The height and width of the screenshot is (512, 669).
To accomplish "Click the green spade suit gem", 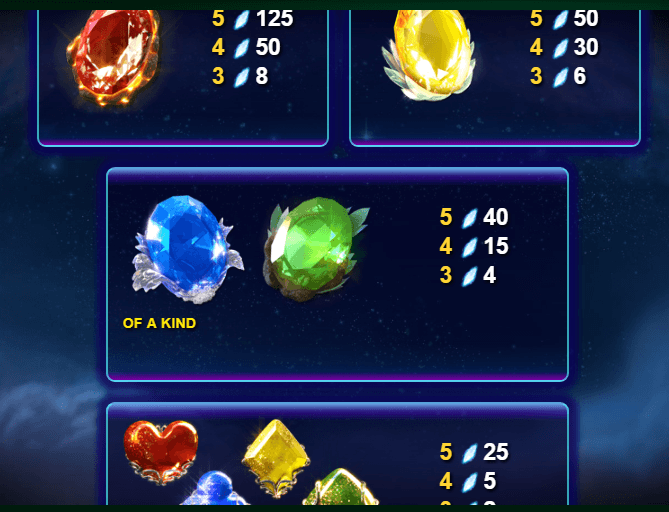I will (340, 487).
